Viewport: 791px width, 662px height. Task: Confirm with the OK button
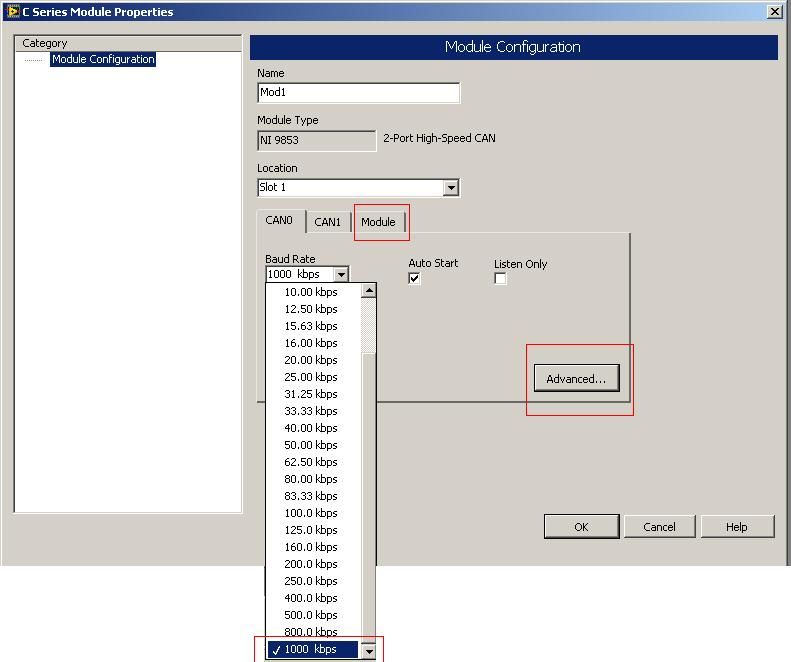pos(582,527)
